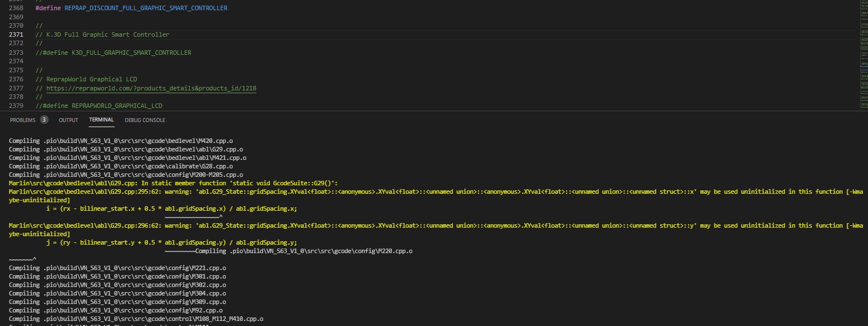The image size is (868, 326).
Task: Select the TERMINAL tab
Action: tap(101, 120)
